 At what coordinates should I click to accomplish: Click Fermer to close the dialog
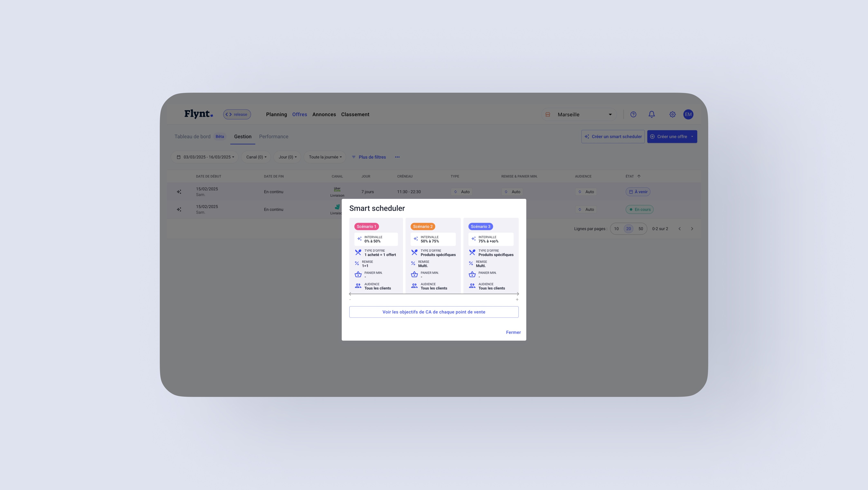tap(513, 332)
